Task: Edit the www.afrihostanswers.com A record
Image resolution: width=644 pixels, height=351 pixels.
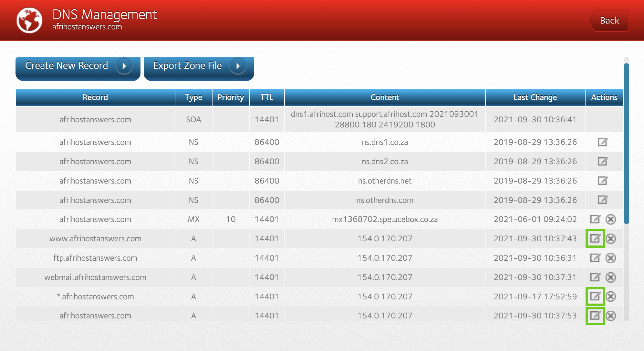Action: click(x=595, y=239)
